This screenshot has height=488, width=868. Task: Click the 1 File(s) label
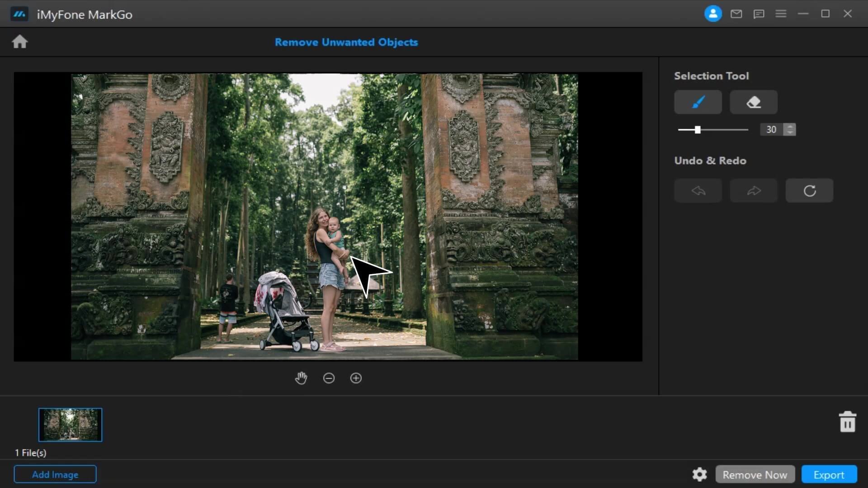(30, 453)
